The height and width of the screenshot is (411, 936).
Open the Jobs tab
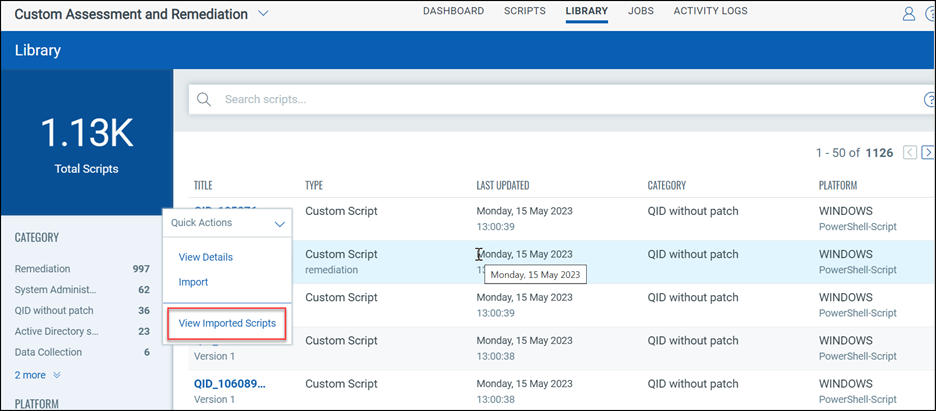tap(641, 11)
